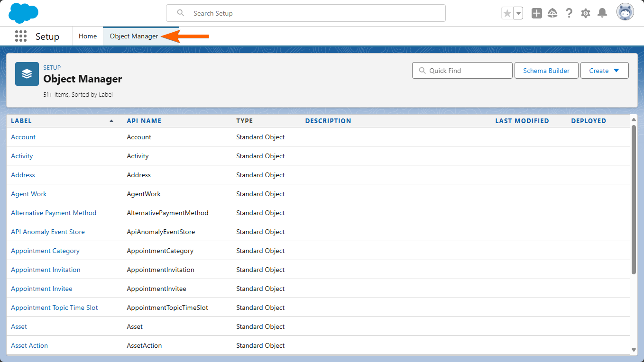Switch to the Home tab
The image size is (644, 362).
coord(88,36)
